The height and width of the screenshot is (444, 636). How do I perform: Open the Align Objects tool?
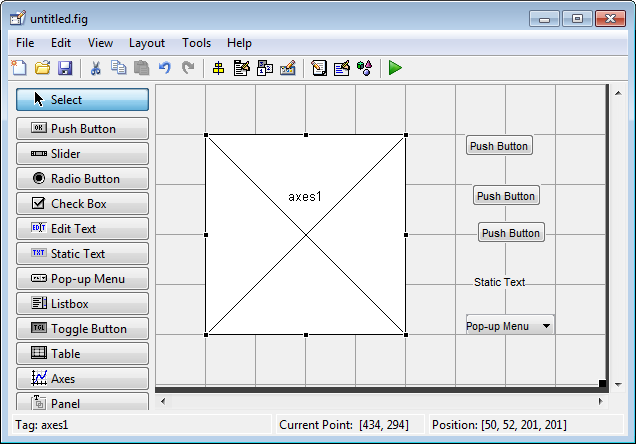tap(219, 68)
